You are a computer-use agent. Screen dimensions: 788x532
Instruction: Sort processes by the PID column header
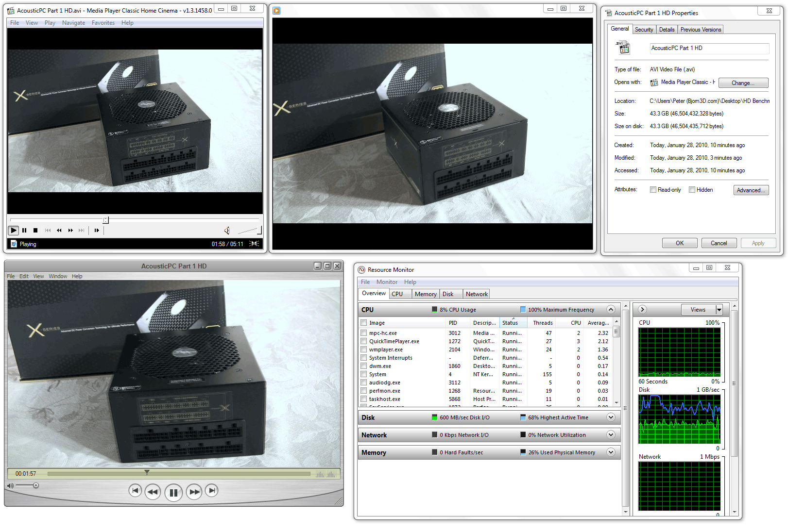pos(458,323)
